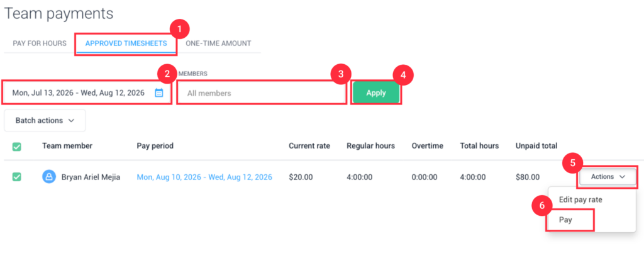Select the Approved Timesheets tab
This screenshot has width=644, height=258.
126,43
